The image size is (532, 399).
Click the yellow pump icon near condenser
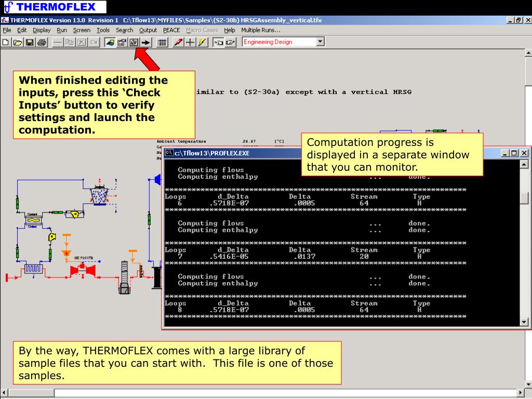pos(52,237)
